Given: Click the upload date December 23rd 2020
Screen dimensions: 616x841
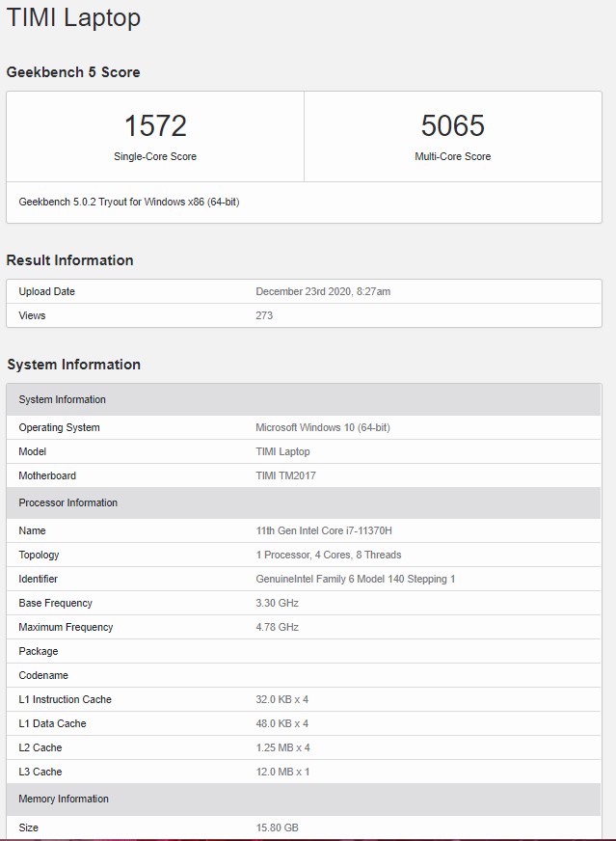Looking at the screenshot, I should (x=323, y=291).
